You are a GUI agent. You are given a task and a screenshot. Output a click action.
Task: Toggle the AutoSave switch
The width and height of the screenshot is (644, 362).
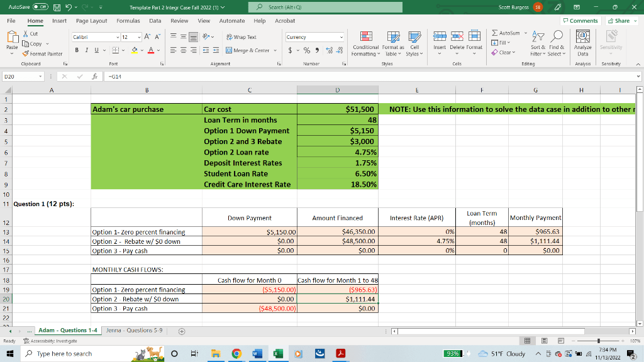40,7
